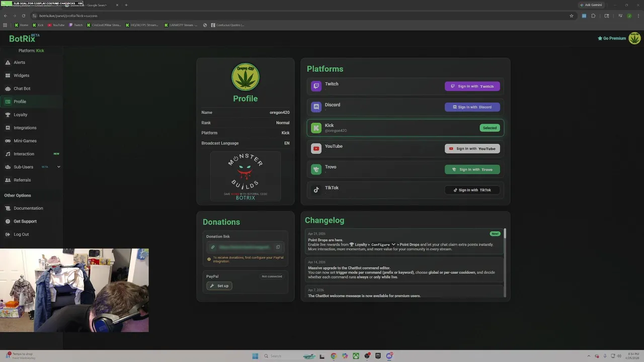Sign in with Discord button
The image size is (644, 362).
pos(472,107)
